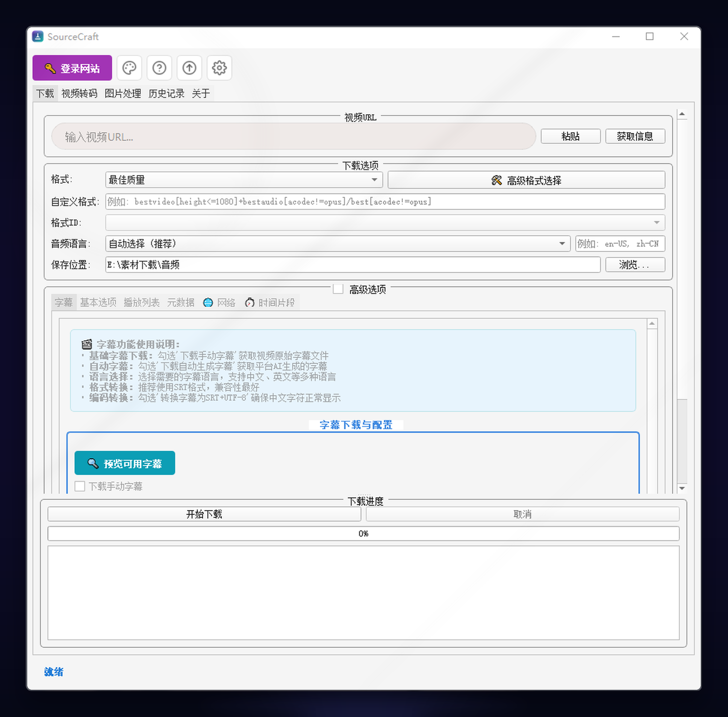Switch to the 图片处理 tab
728x717 pixels.
(123, 93)
